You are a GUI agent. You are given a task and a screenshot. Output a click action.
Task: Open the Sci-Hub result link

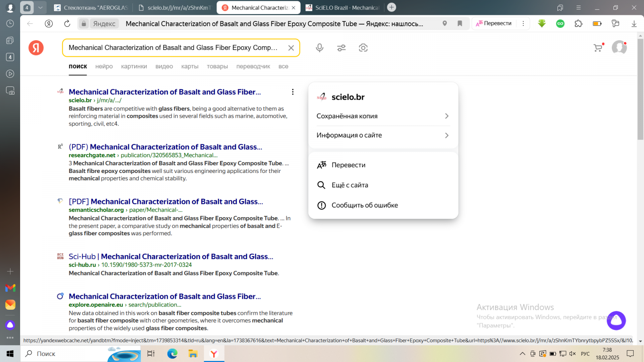point(171,257)
